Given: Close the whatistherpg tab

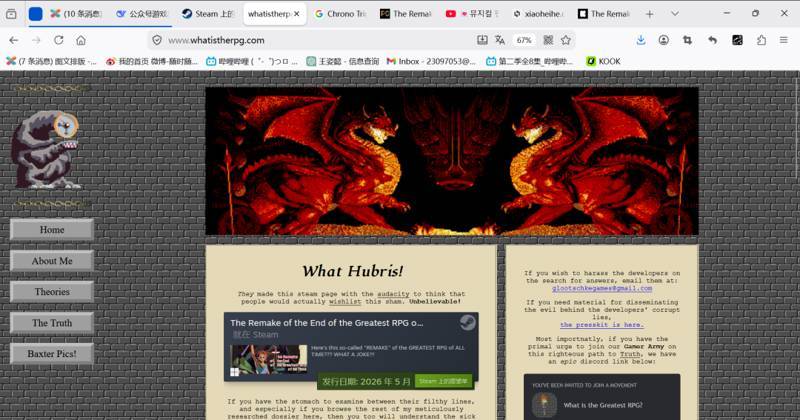Looking at the screenshot, I should 296,14.
